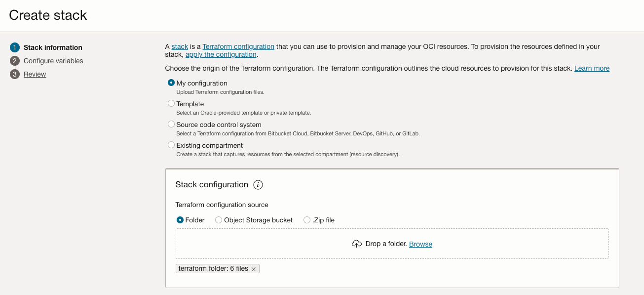Open the Review step

(35, 74)
